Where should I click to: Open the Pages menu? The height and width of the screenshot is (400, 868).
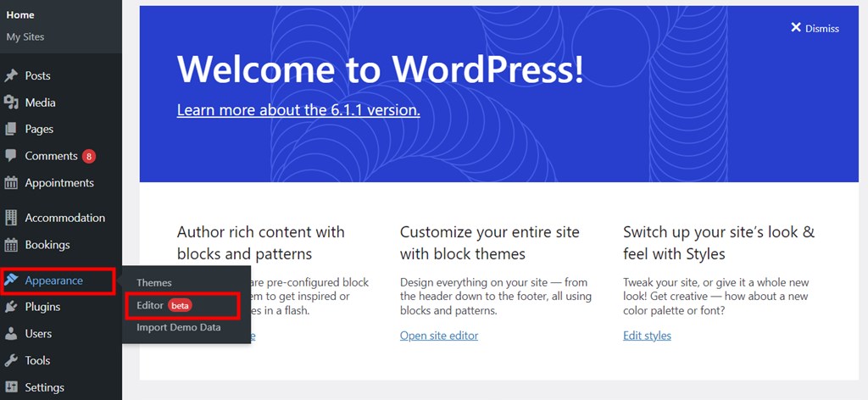pos(39,129)
